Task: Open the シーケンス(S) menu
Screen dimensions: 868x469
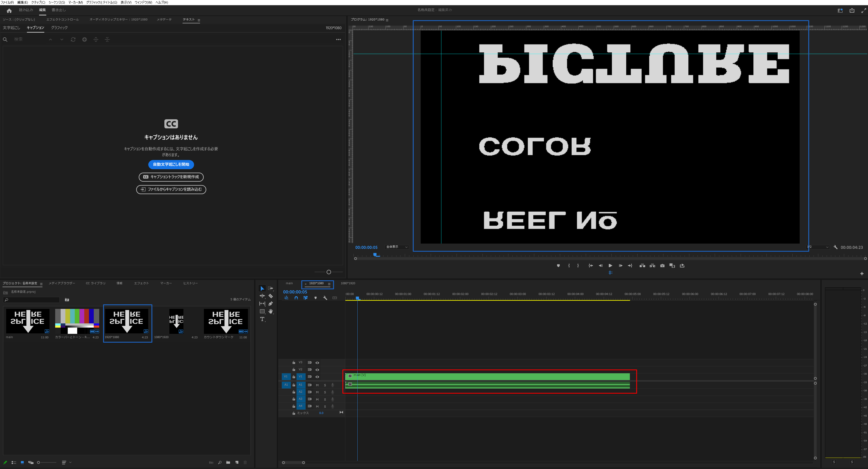Action: click(x=57, y=2)
